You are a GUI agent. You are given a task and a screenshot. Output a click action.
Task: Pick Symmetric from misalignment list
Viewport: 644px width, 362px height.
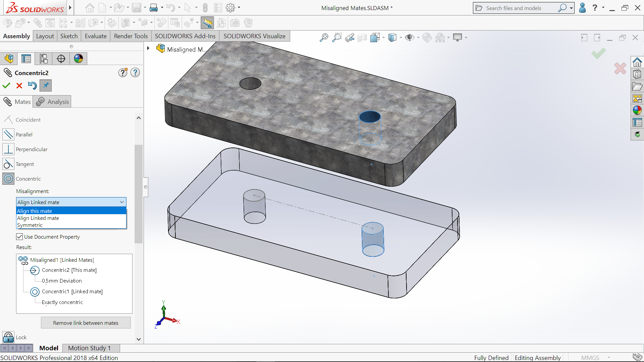30,225
